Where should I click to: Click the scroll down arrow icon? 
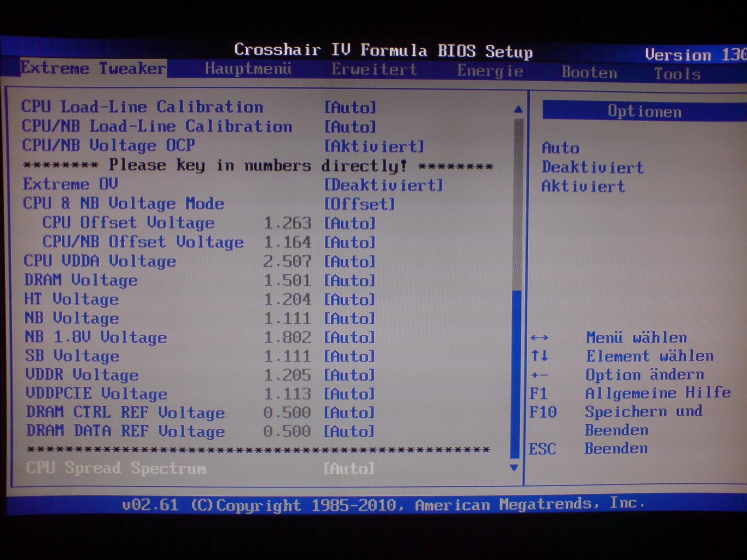click(x=514, y=468)
